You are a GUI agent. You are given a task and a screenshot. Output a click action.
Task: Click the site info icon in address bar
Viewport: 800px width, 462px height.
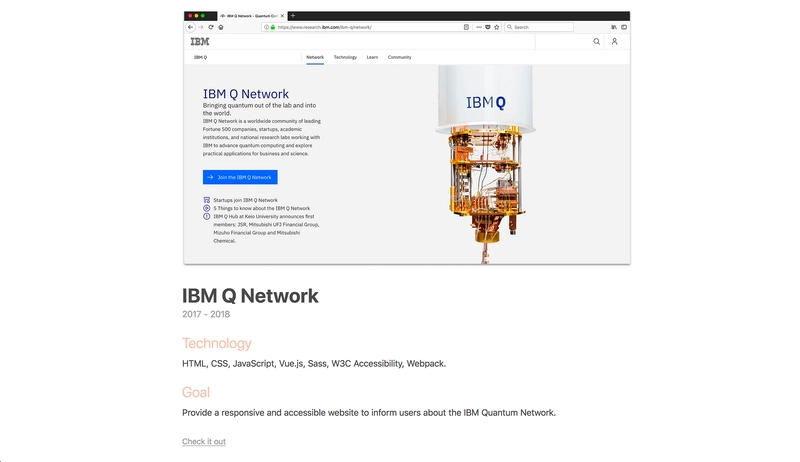pos(266,27)
